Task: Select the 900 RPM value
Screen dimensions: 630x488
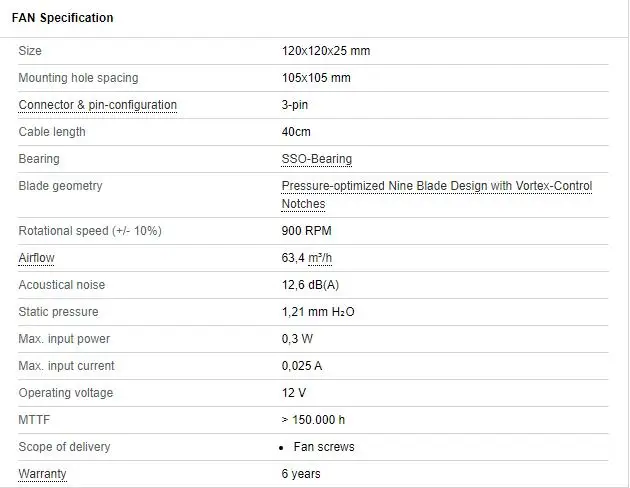Action: [x=305, y=231]
